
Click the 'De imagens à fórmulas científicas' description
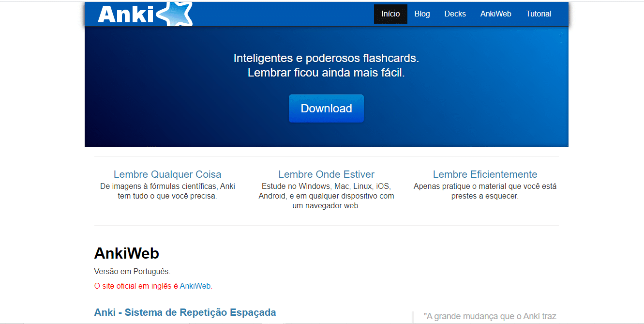tap(167, 191)
